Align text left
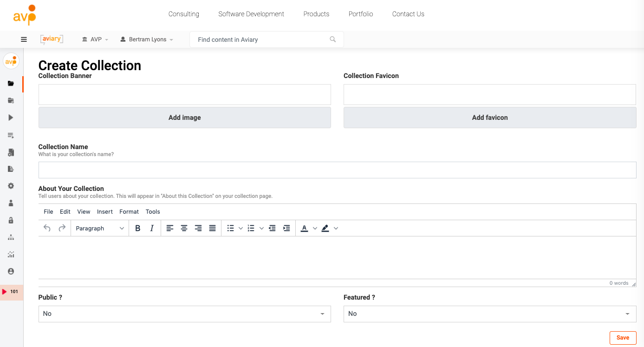Screen dimensions: 644x347 [x=170, y=228]
